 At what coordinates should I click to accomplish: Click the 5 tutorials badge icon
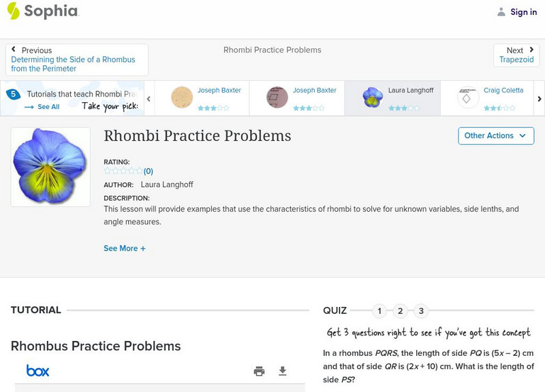[x=13, y=95]
